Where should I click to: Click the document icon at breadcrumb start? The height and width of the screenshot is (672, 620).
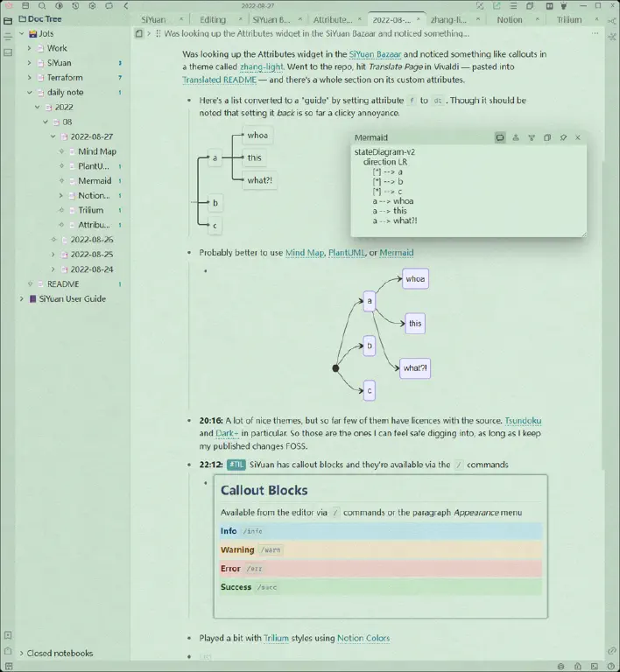(139, 33)
